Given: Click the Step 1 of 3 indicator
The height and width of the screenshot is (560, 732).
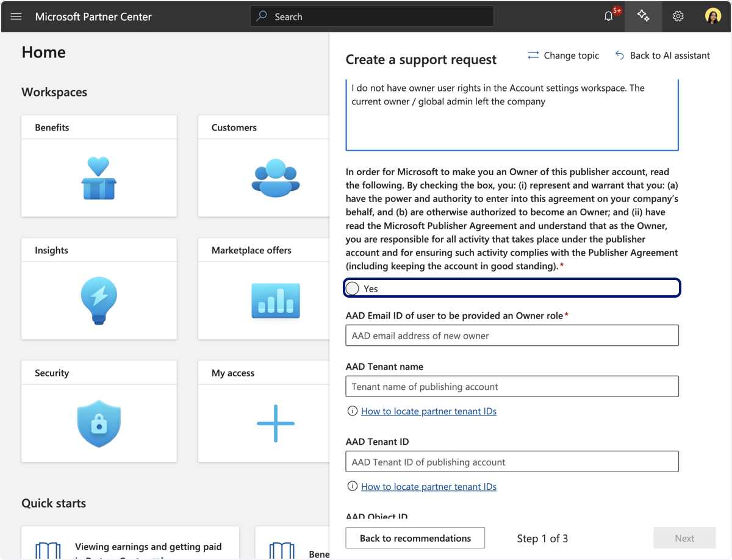Looking at the screenshot, I should [542, 538].
